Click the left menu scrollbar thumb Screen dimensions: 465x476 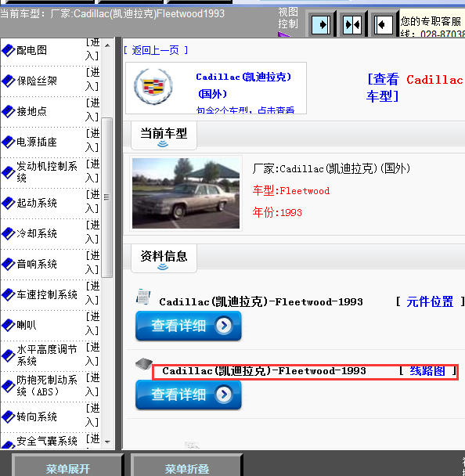[x=106, y=197]
